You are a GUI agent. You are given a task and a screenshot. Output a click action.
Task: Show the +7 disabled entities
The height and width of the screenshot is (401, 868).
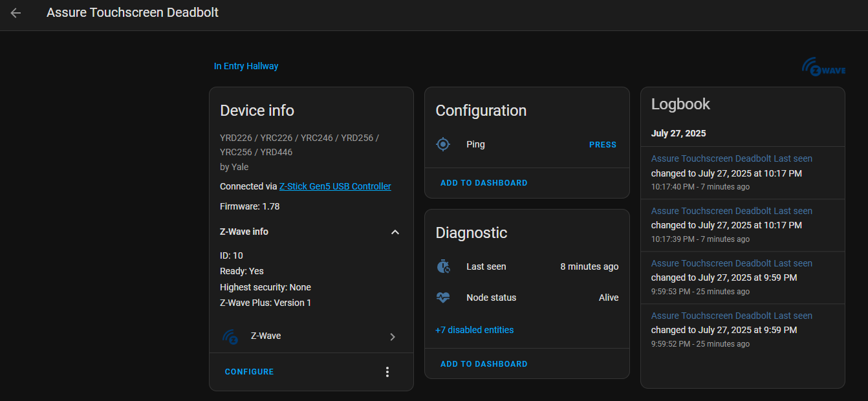pos(475,330)
